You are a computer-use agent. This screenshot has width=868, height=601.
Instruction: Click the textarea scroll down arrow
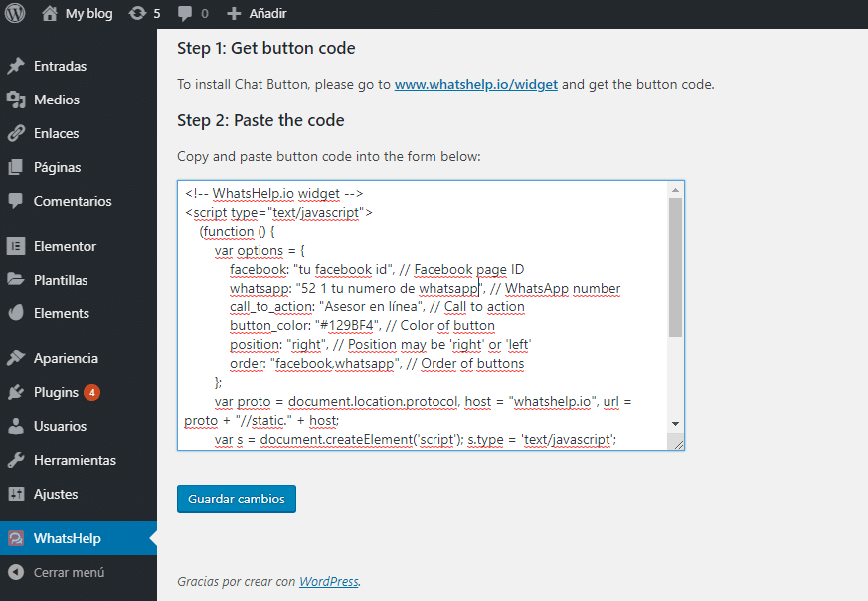click(675, 423)
